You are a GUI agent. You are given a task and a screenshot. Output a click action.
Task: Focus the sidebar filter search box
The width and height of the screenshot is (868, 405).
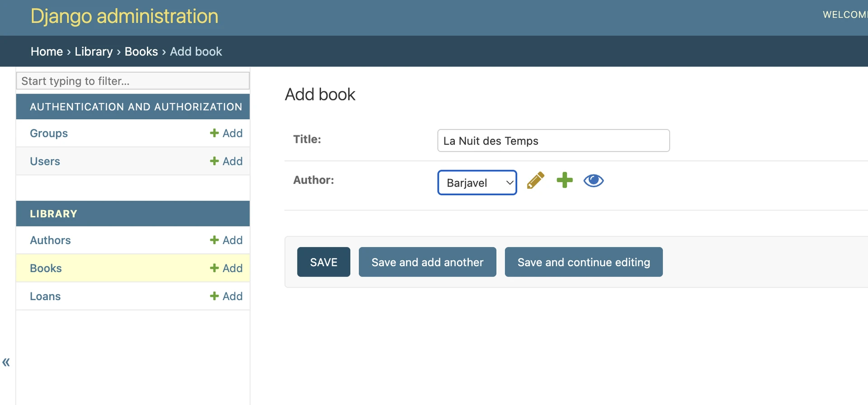click(x=133, y=81)
